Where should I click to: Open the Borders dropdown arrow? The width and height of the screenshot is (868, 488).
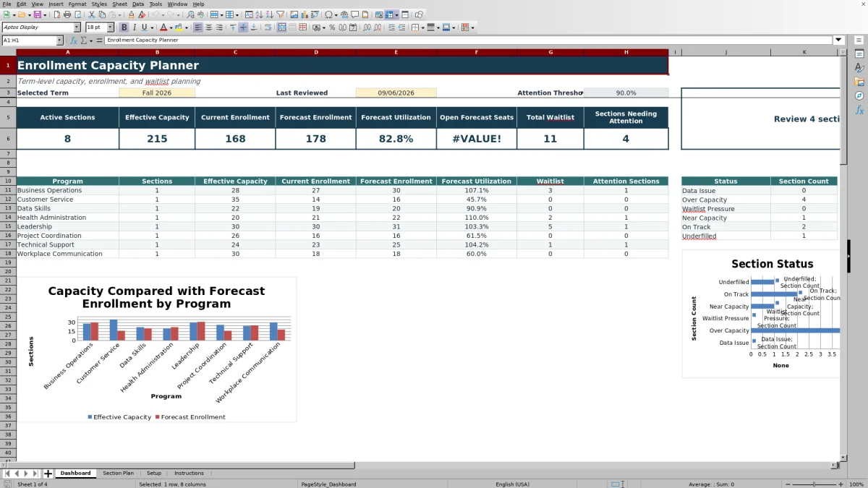point(422,27)
